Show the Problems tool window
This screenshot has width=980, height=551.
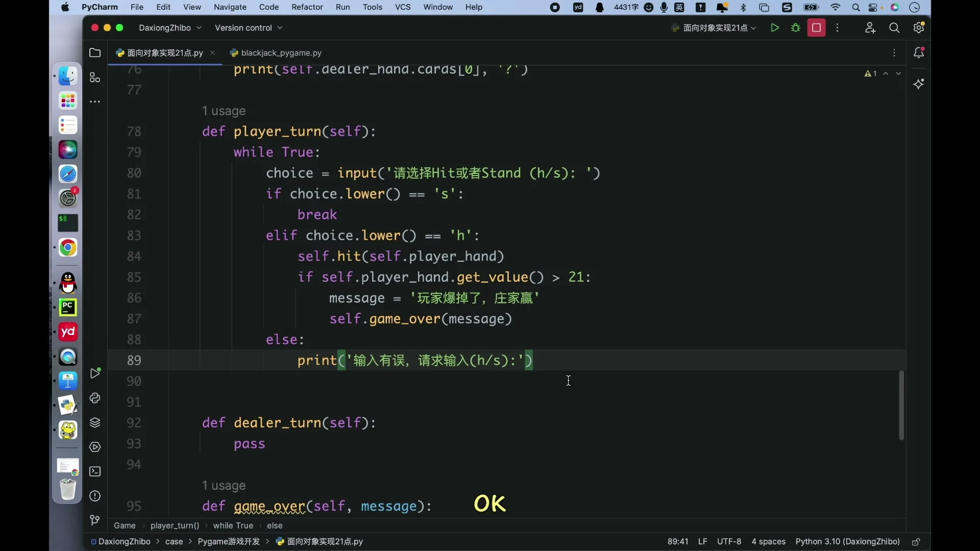pyautogui.click(x=95, y=496)
